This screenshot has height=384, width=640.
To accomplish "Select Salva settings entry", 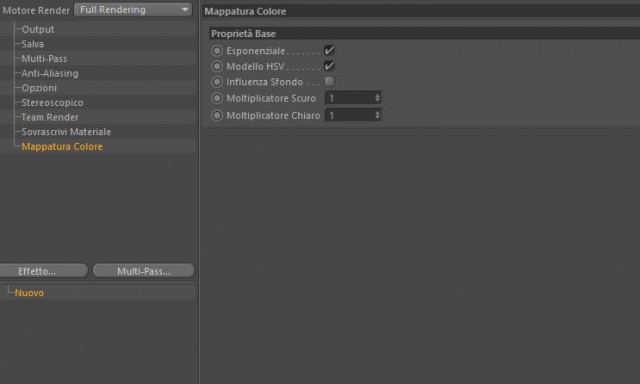I will coord(33,44).
